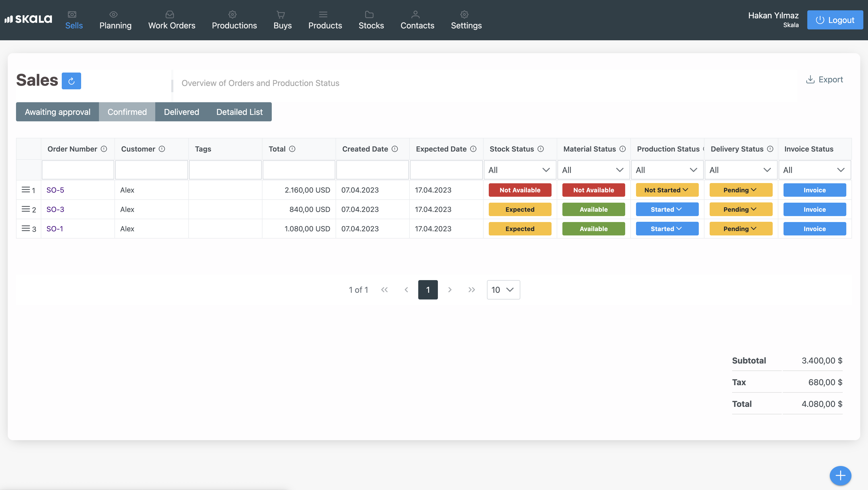Screen dimensions: 868x490
Task: Switch to the Awaiting approval tab
Action: point(57,112)
